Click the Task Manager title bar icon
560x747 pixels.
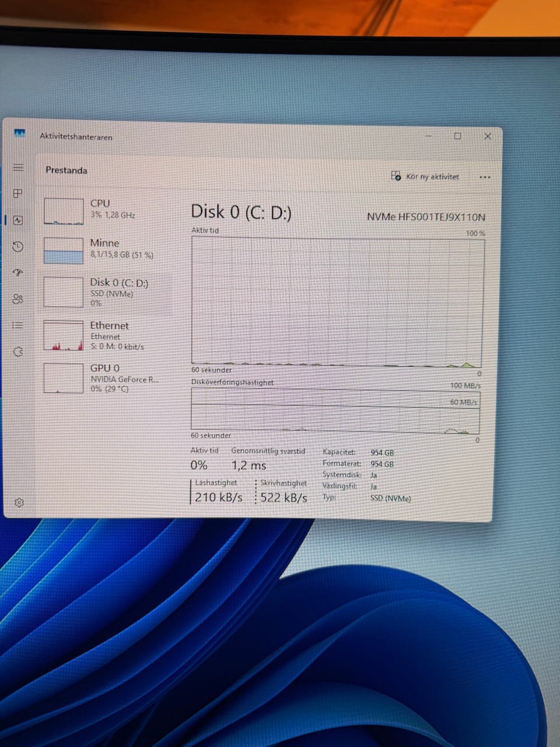click(x=20, y=134)
